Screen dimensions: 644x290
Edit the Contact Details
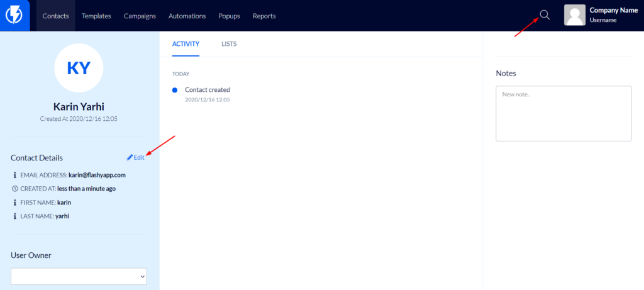pyautogui.click(x=136, y=157)
